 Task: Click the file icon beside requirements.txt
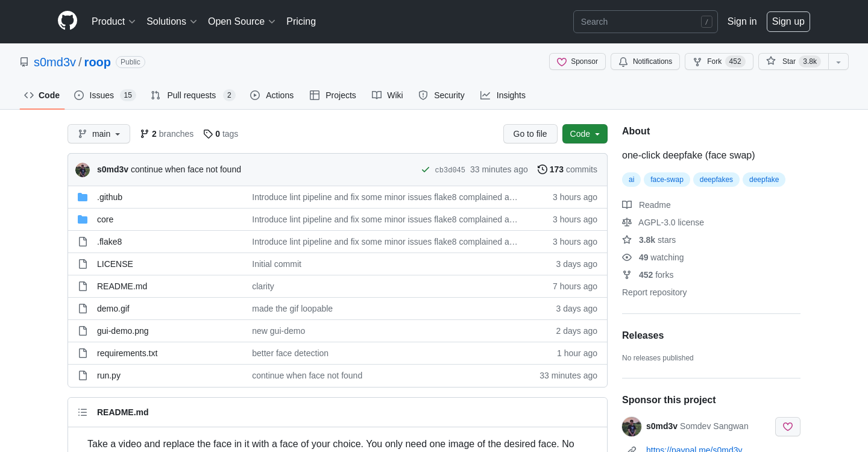(83, 353)
